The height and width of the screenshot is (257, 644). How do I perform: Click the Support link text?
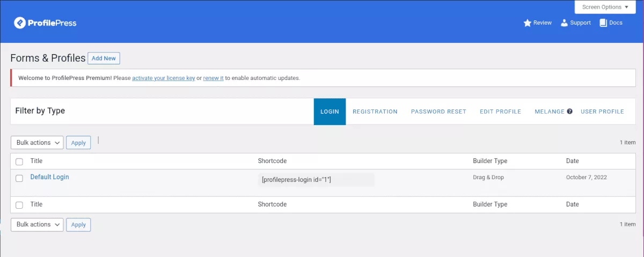(581, 23)
